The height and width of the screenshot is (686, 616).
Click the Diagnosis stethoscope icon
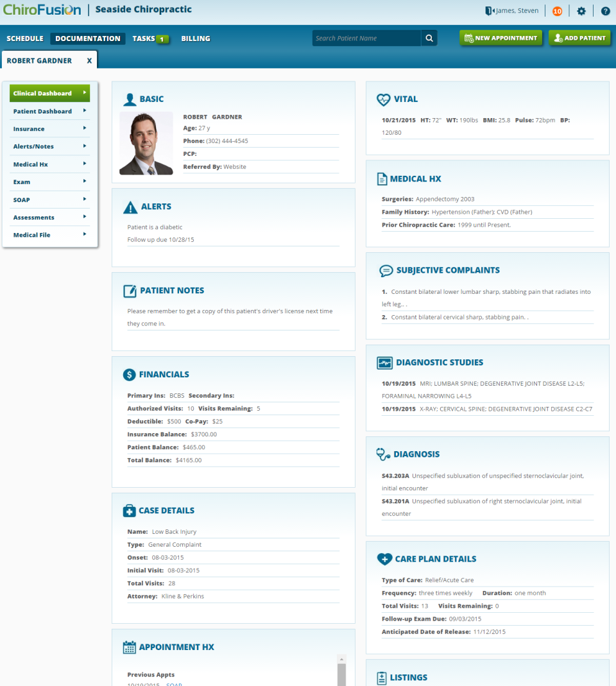click(384, 454)
